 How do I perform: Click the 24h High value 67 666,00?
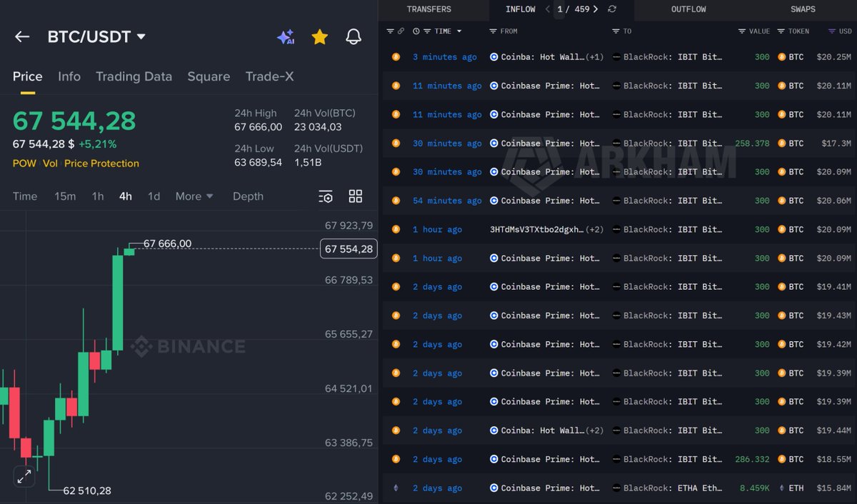pyautogui.click(x=258, y=127)
